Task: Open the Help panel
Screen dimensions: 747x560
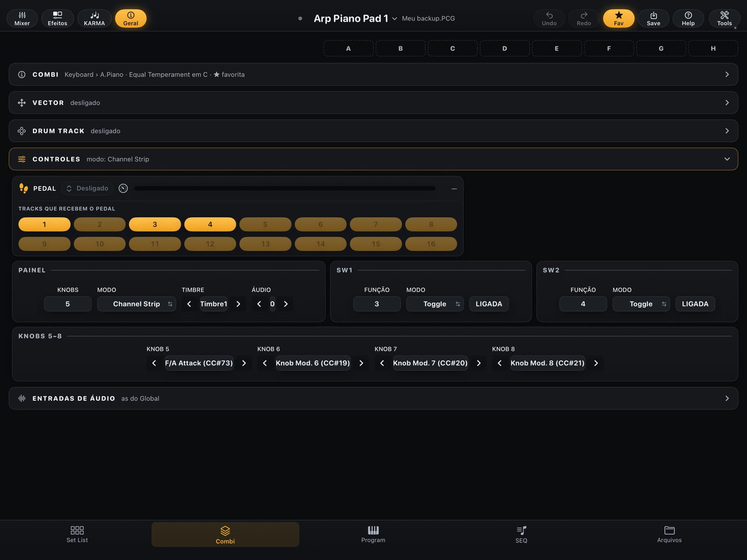Action: point(688,18)
